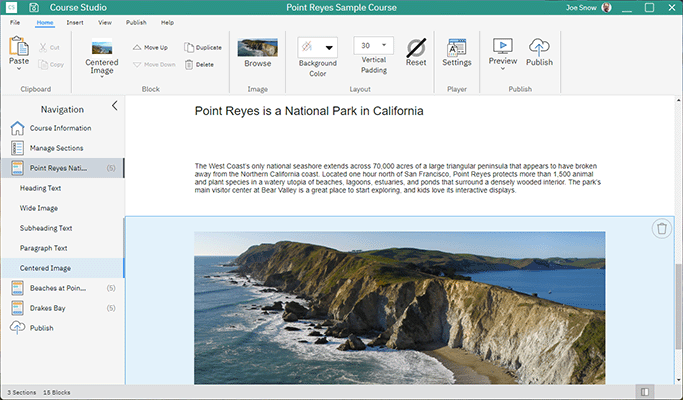Click the Manage Sections list icon
Image resolution: width=683 pixels, height=400 pixels.
tap(17, 148)
